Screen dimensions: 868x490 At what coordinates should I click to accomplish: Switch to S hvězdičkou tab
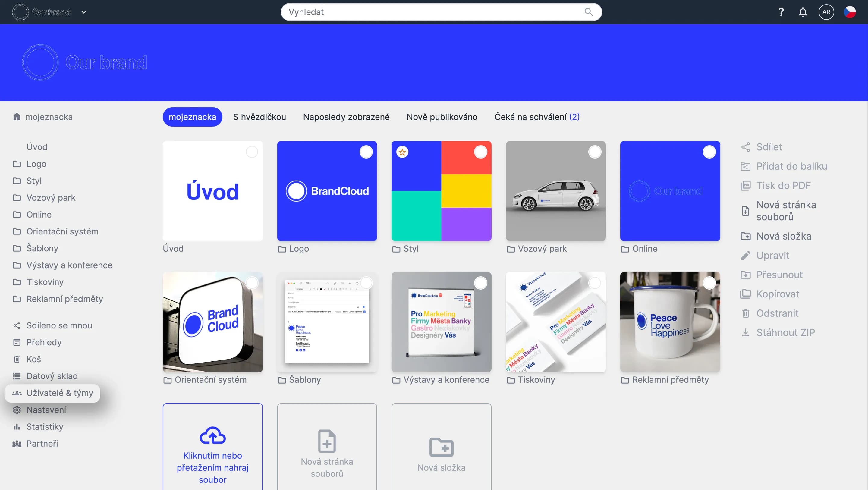259,117
